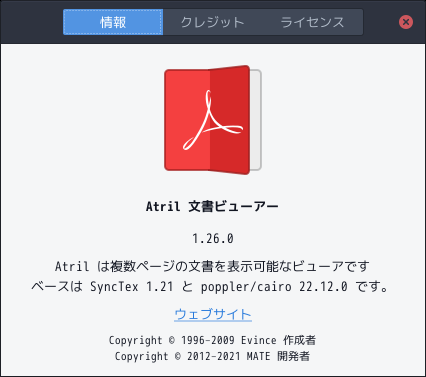The height and width of the screenshot is (377, 426).
Task: Click the Evince 作成者 copyright line
Action: click(x=212, y=340)
